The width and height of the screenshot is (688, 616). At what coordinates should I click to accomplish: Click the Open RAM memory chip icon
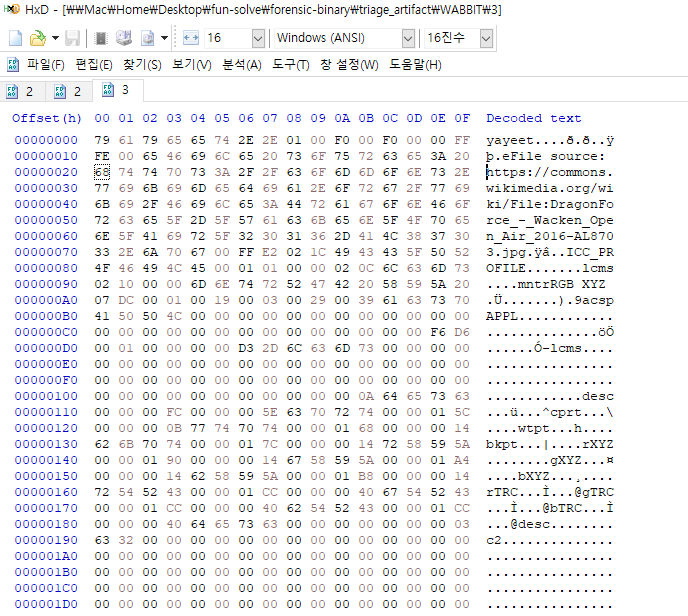(x=101, y=38)
